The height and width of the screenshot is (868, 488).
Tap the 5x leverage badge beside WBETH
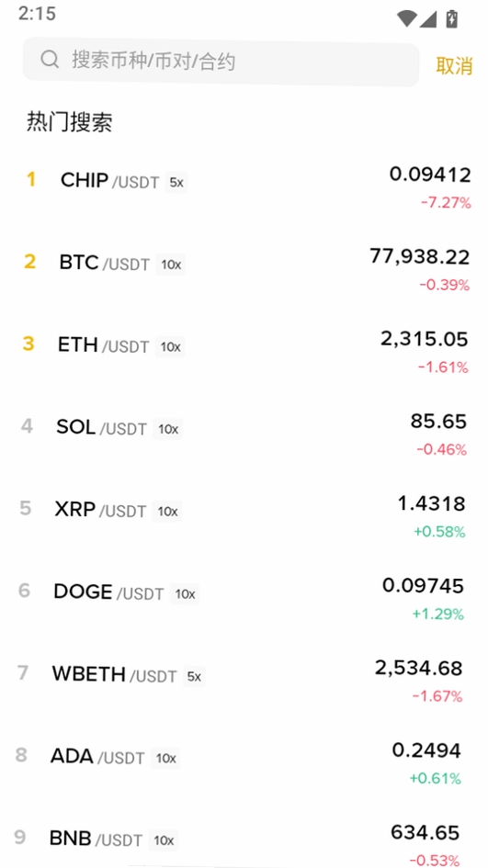[x=194, y=676]
